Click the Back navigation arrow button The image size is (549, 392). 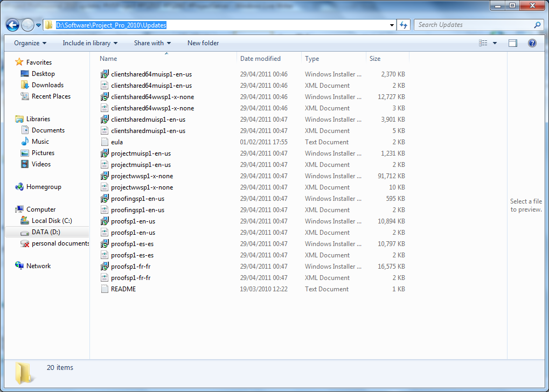[x=12, y=25]
